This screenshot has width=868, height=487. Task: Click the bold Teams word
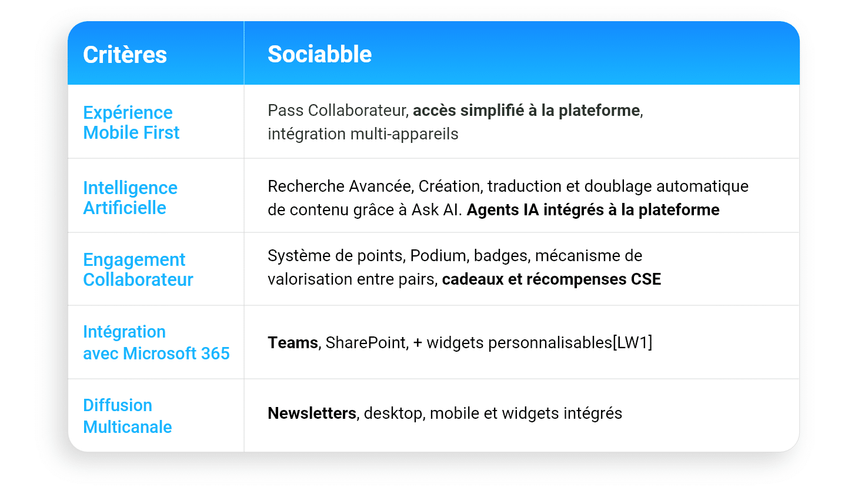click(x=293, y=342)
